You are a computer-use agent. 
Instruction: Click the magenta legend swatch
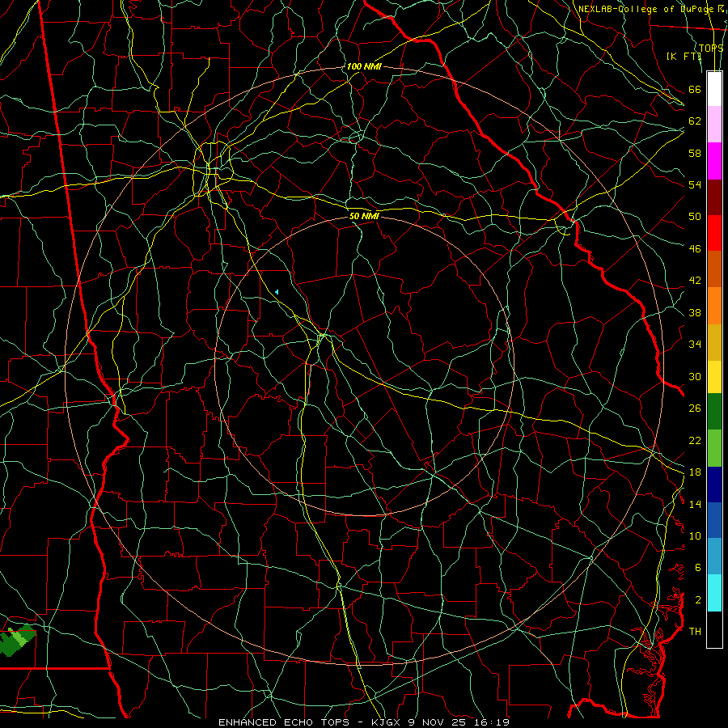pos(714,161)
